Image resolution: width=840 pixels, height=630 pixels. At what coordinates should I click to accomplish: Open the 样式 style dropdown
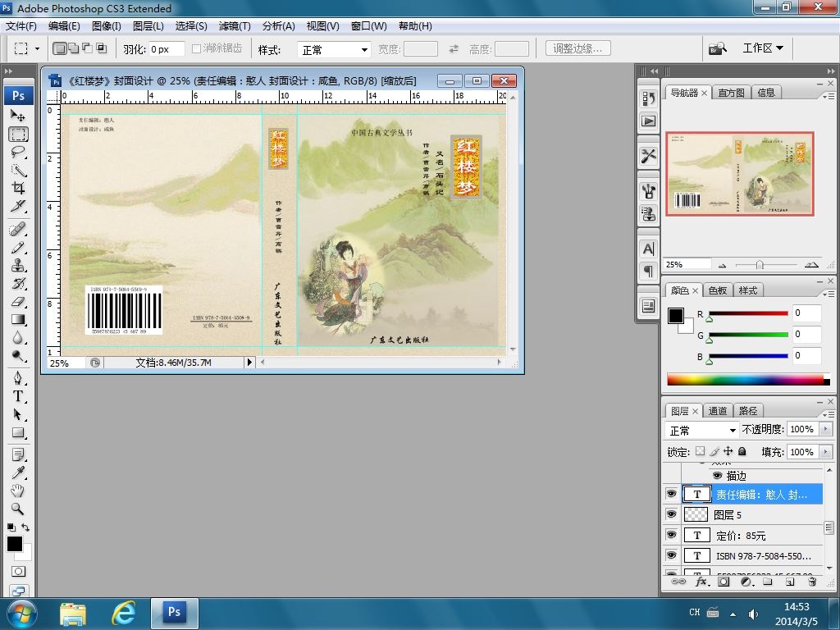(x=335, y=50)
